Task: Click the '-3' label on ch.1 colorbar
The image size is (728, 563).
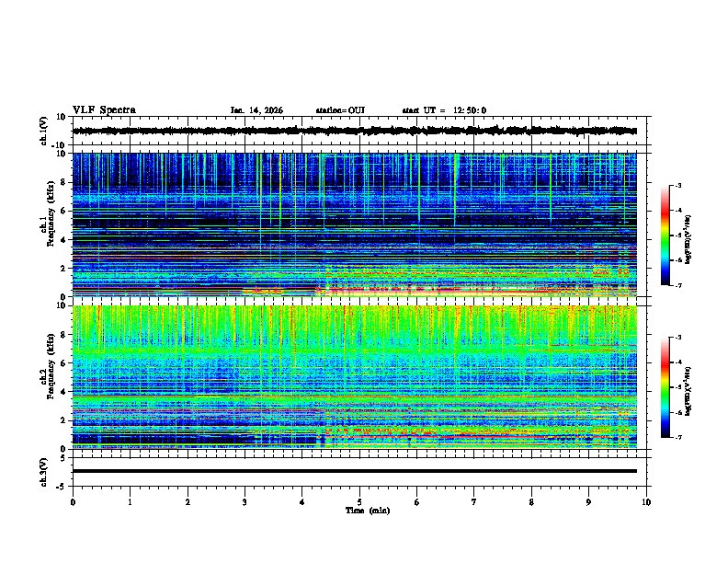Action: pyautogui.click(x=678, y=185)
